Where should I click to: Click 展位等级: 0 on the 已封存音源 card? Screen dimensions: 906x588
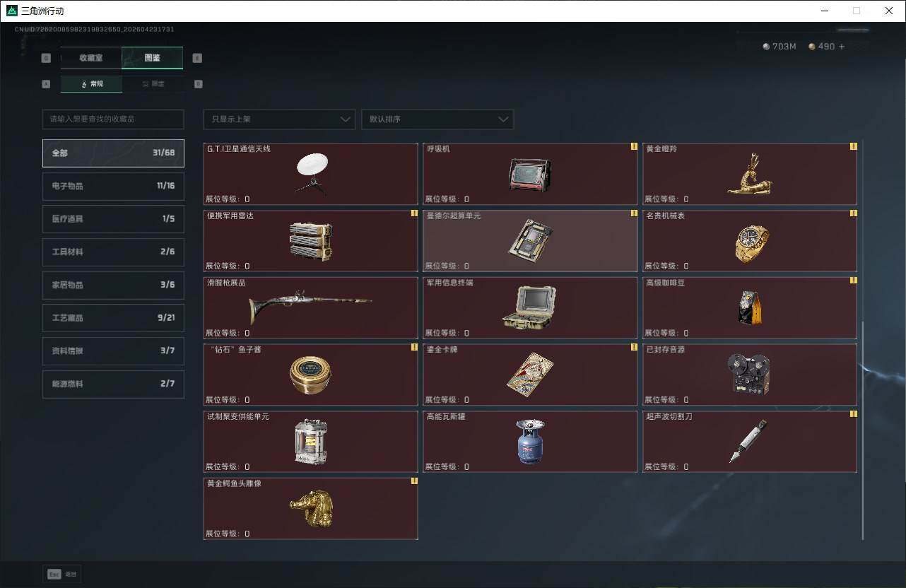[x=666, y=400]
